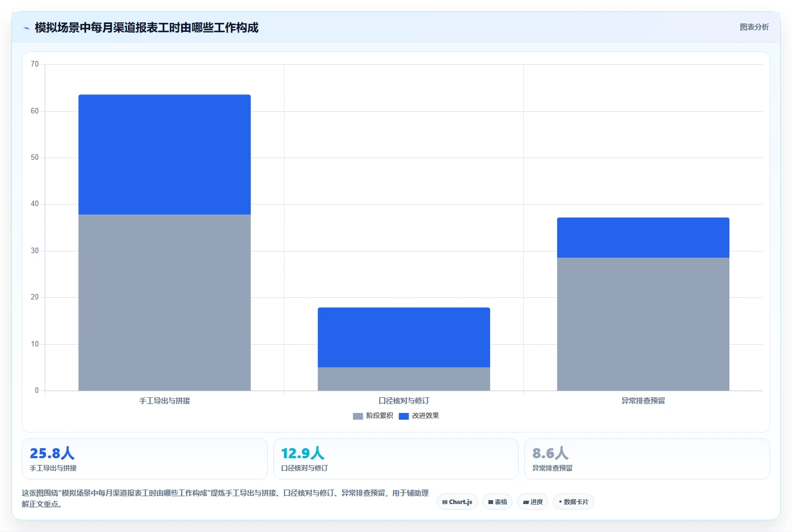Click the 进度 tag
The width and height of the screenshot is (792, 532).
click(x=533, y=502)
